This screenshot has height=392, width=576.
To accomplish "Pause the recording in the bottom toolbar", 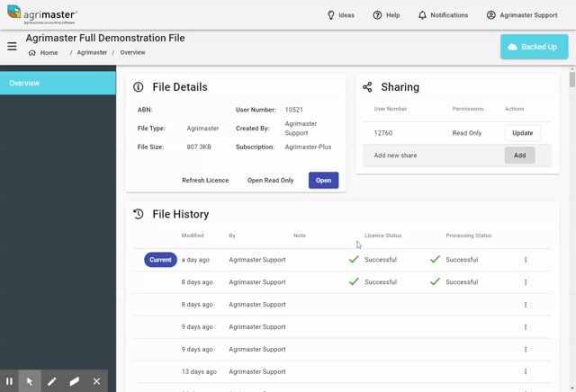I will tap(9, 381).
